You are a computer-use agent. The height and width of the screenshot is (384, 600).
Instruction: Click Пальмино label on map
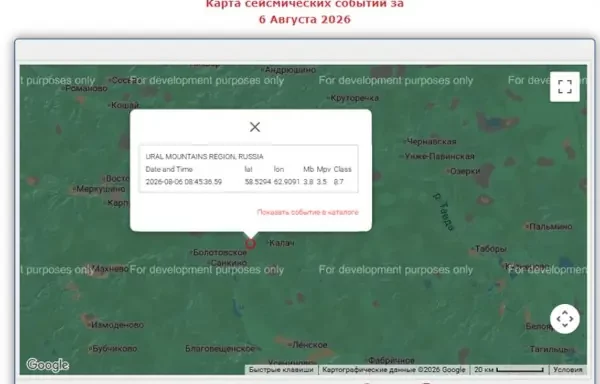551,226
